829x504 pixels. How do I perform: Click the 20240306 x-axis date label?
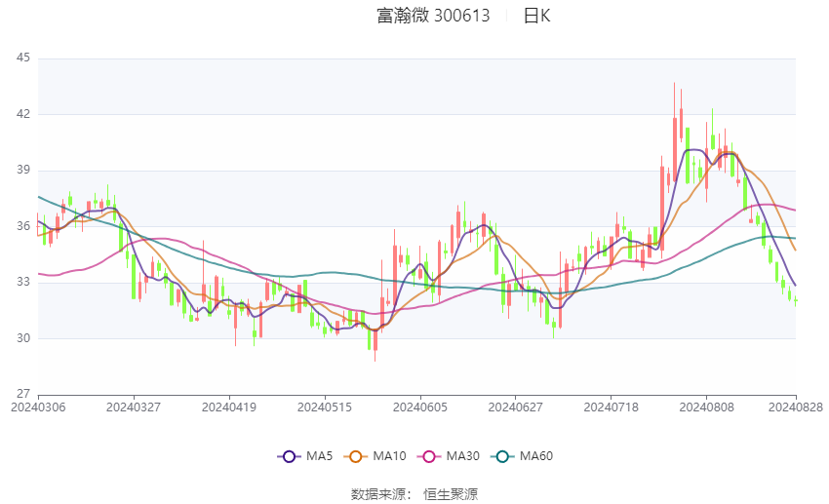[38, 407]
